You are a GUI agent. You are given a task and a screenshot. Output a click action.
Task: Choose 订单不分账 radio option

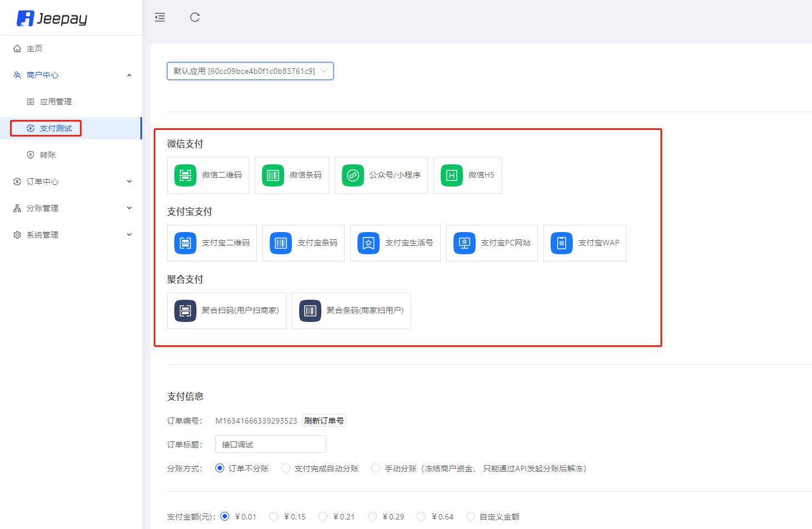pos(220,468)
